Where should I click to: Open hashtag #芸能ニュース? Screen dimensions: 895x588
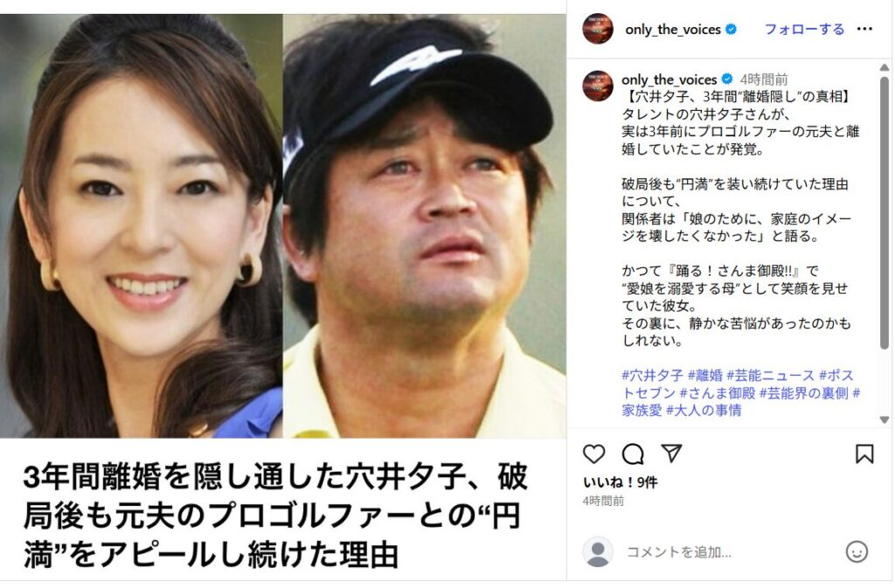pyautogui.click(x=770, y=376)
